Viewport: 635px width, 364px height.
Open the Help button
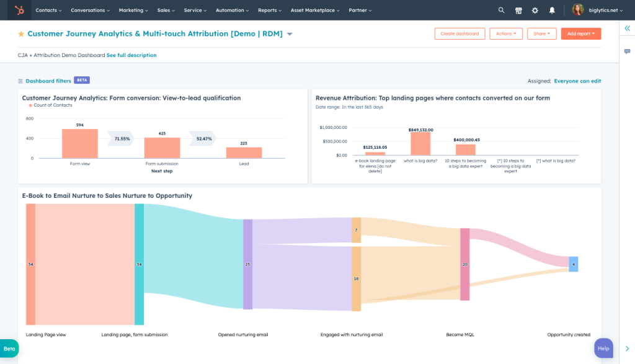tap(603, 348)
